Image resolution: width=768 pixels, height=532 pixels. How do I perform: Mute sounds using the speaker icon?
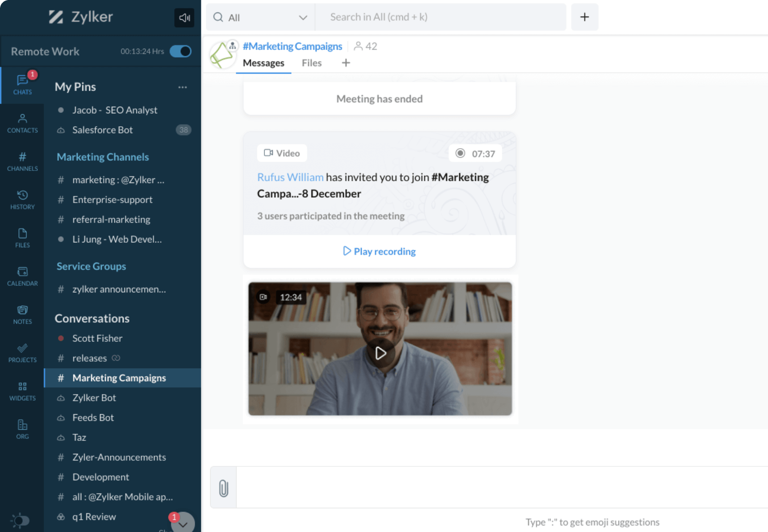184,17
